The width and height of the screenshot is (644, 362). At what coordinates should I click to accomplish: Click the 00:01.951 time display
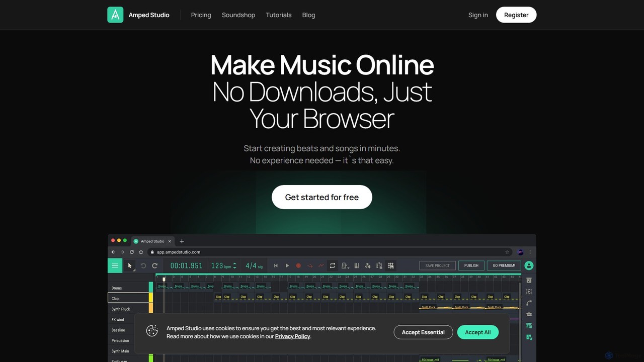click(x=186, y=265)
